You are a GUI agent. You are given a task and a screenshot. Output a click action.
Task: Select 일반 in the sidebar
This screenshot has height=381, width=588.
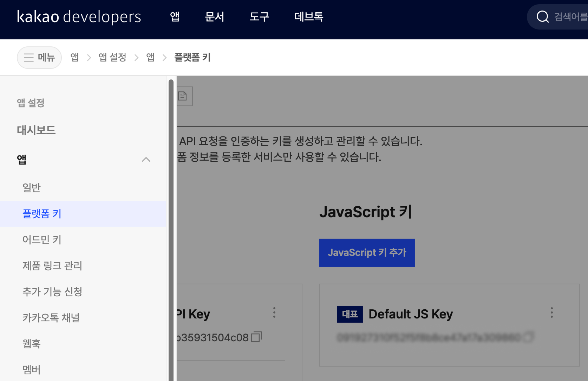click(32, 188)
